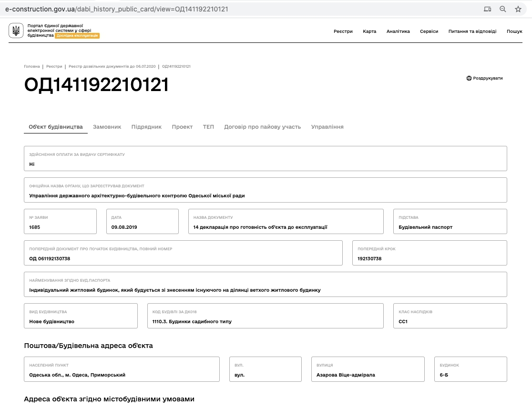The width and height of the screenshot is (532, 409).
Task: Open the Реєстри menu item
Action: click(343, 31)
